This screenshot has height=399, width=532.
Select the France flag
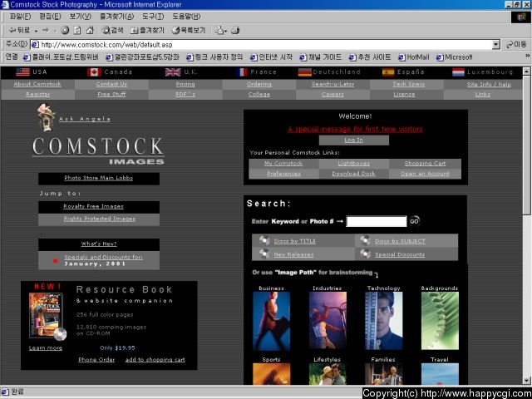[242, 72]
